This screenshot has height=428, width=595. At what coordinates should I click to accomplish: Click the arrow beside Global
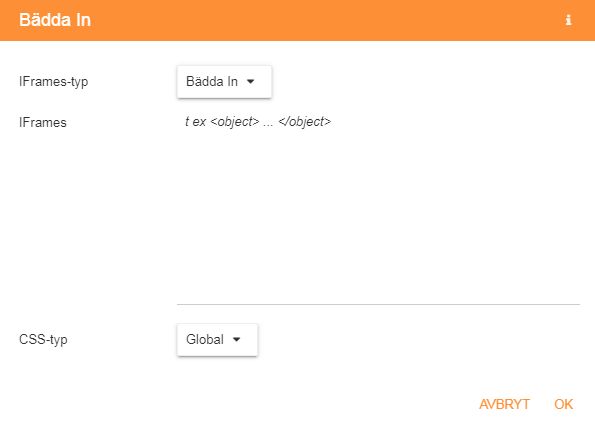[x=236, y=340]
